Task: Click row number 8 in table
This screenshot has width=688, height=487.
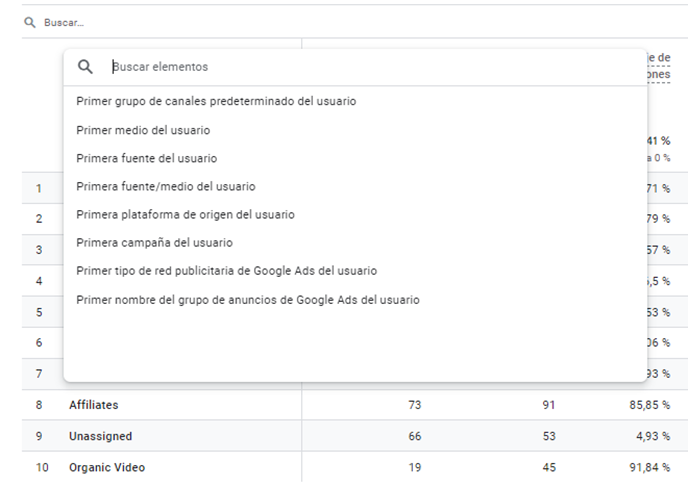Action: [x=39, y=405]
